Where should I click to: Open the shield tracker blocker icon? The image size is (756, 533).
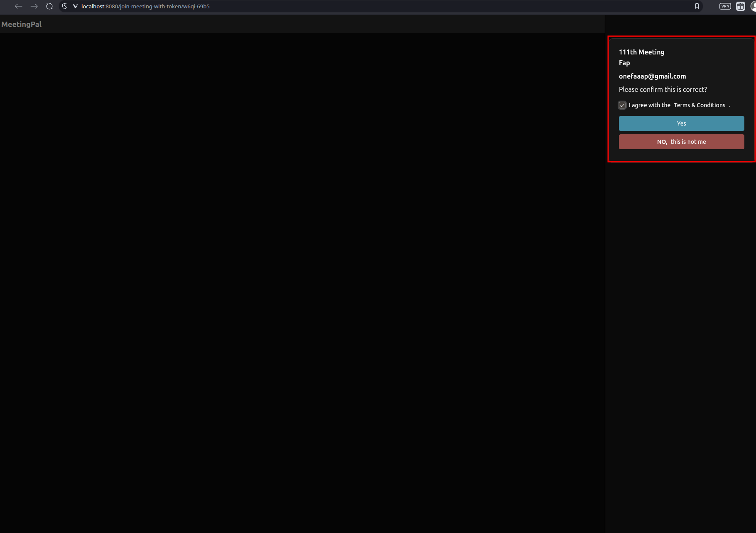click(x=65, y=6)
